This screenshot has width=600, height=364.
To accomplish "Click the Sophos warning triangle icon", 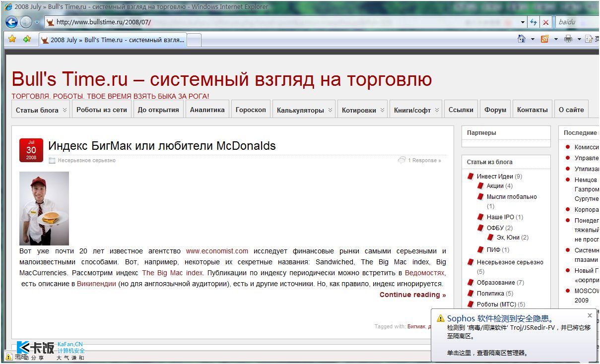I will (441, 319).
